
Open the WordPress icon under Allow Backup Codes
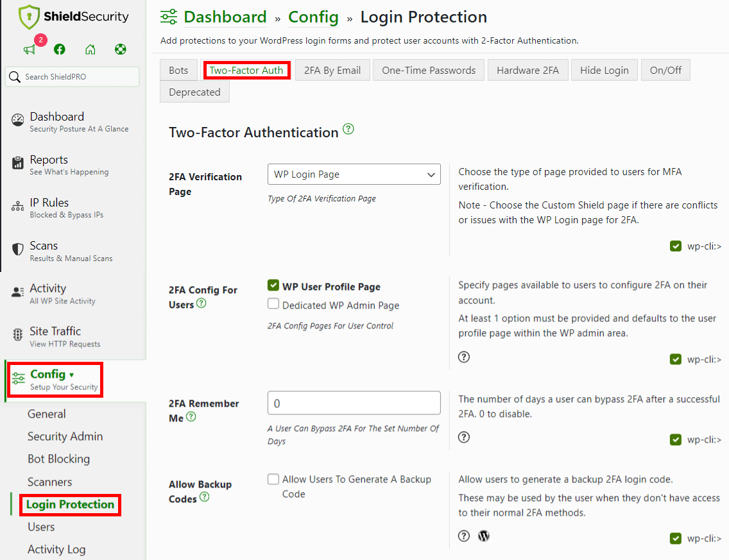[x=483, y=536]
